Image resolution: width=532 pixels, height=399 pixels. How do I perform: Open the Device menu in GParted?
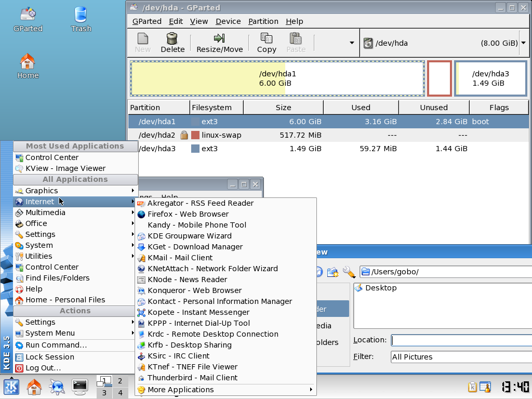[x=228, y=21]
